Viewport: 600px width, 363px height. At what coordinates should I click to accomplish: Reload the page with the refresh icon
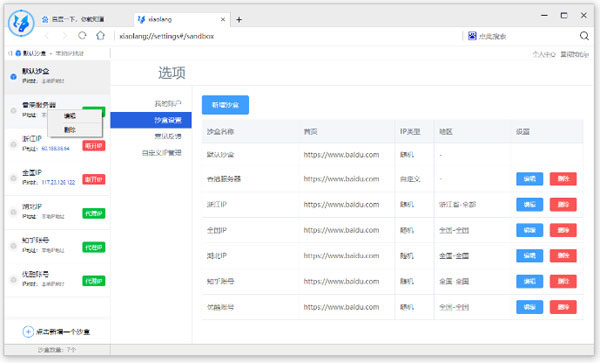point(82,36)
